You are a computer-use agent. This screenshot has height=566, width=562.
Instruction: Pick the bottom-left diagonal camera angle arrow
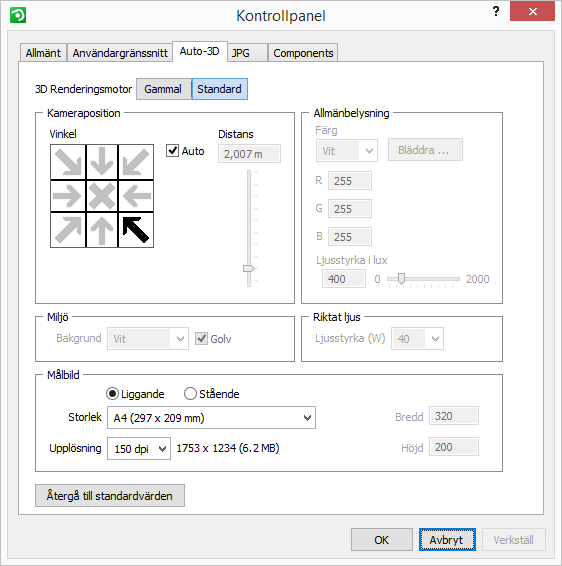(x=68, y=230)
